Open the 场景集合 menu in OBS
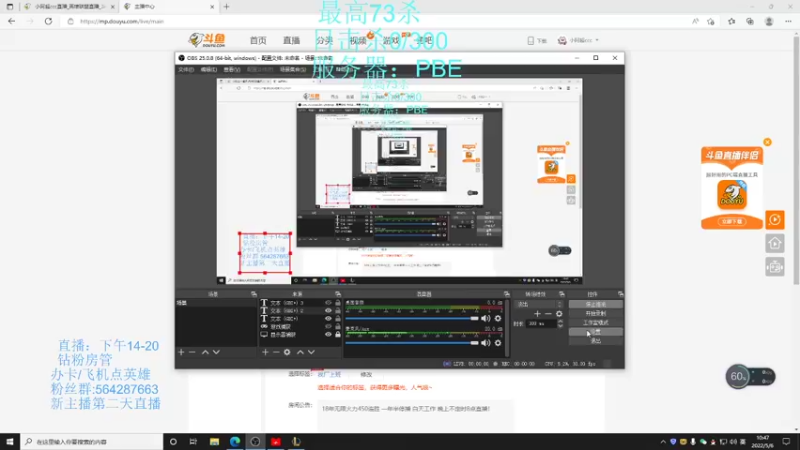 293,69
